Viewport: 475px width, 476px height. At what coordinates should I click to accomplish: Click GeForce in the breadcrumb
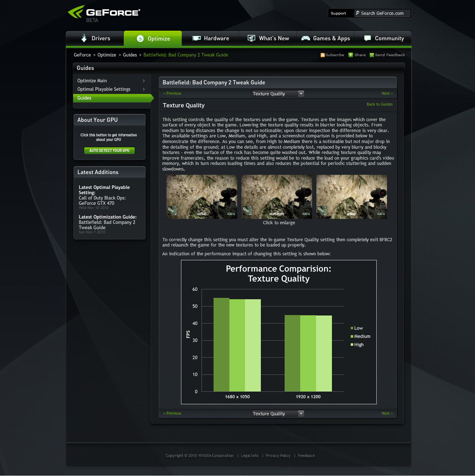tap(82, 55)
